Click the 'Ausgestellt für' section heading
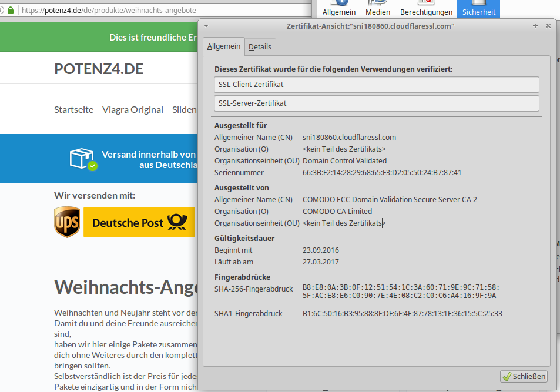Image resolution: width=560 pixels, height=392 pixels. (x=241, y=125)
